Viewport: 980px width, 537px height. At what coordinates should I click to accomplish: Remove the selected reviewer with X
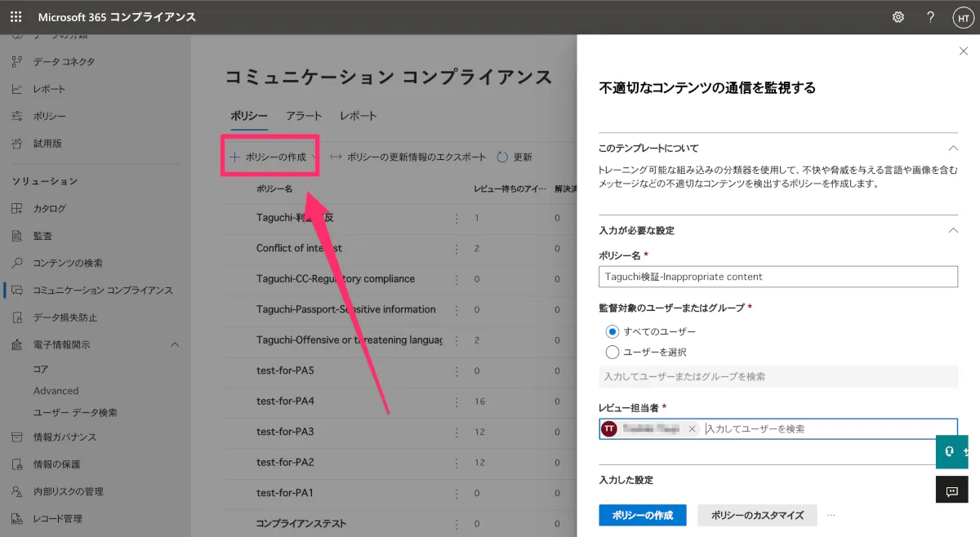point(693,428)
